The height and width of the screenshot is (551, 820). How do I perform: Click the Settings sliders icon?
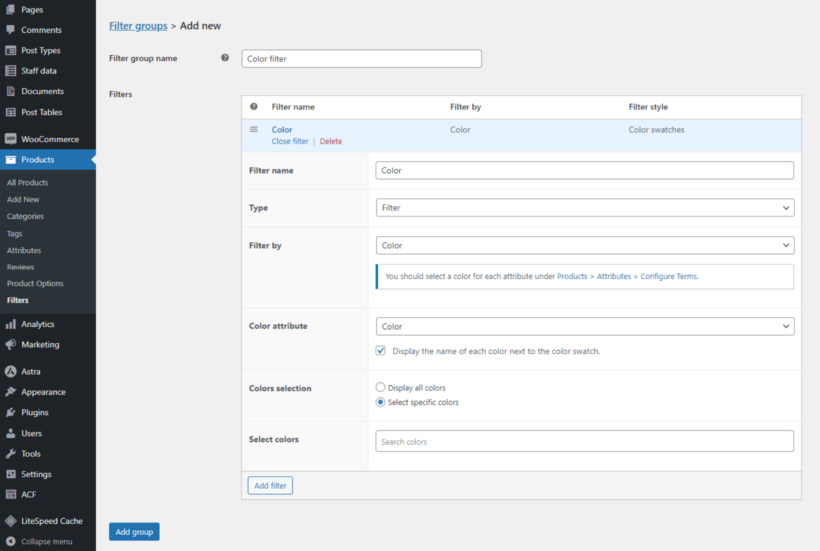10,474
